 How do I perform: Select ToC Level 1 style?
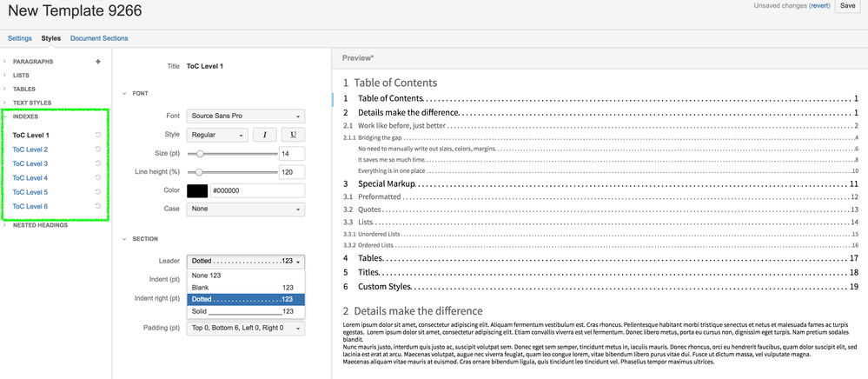coord(30,136)
